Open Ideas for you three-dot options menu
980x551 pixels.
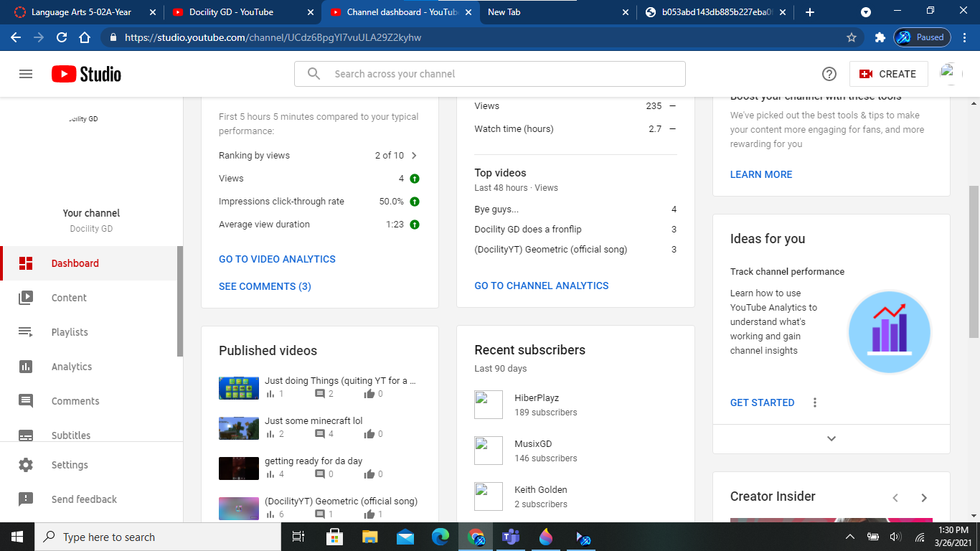pos(814,402)
